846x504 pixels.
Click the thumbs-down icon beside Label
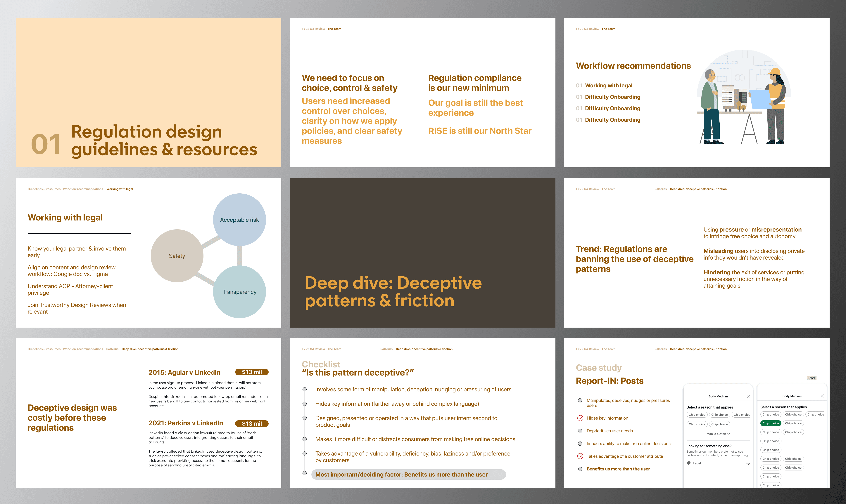(x=689, y=463)
